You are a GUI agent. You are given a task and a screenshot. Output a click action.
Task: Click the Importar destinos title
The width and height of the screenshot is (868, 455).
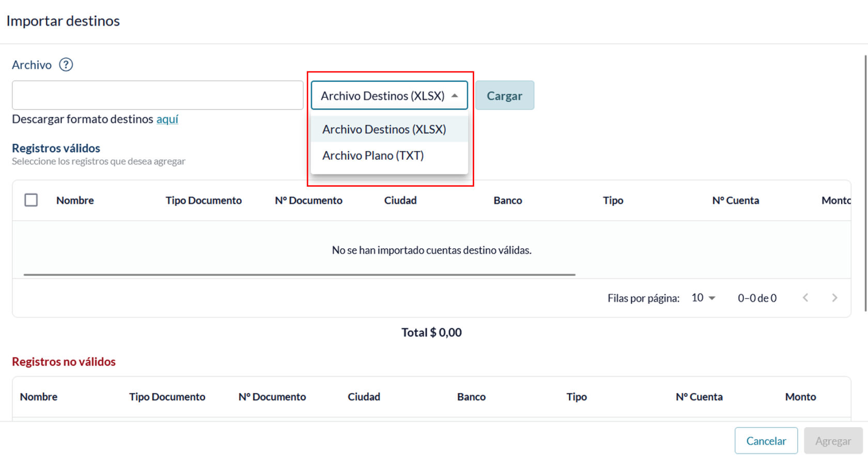point(63,21)
